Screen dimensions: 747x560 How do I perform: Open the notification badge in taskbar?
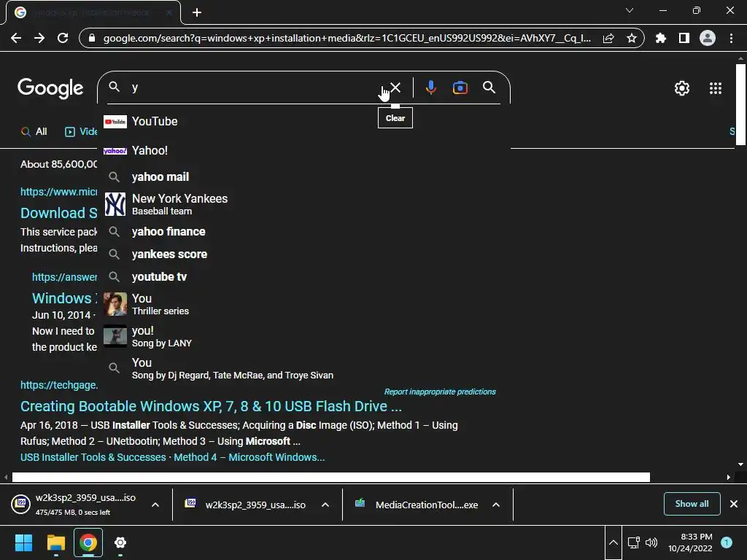point(726,542)
